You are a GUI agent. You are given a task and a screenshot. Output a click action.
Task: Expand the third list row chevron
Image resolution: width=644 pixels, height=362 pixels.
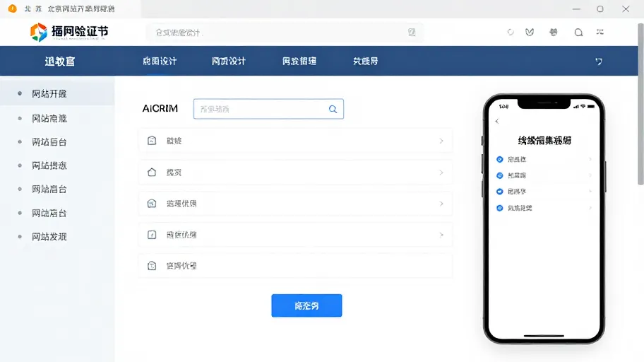(x=441, y=204)
